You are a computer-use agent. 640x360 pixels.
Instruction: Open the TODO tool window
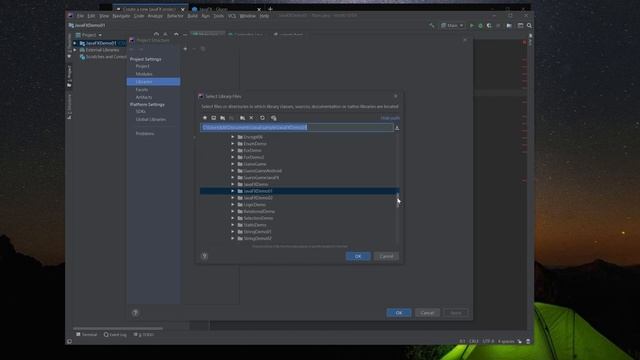pyautogui.click(x=144, y=335)
